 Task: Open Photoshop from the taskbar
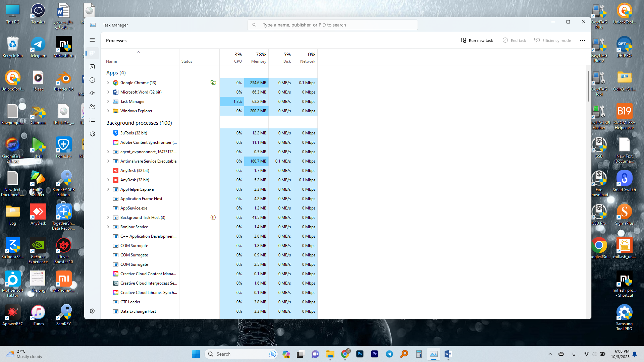[360, 354]
